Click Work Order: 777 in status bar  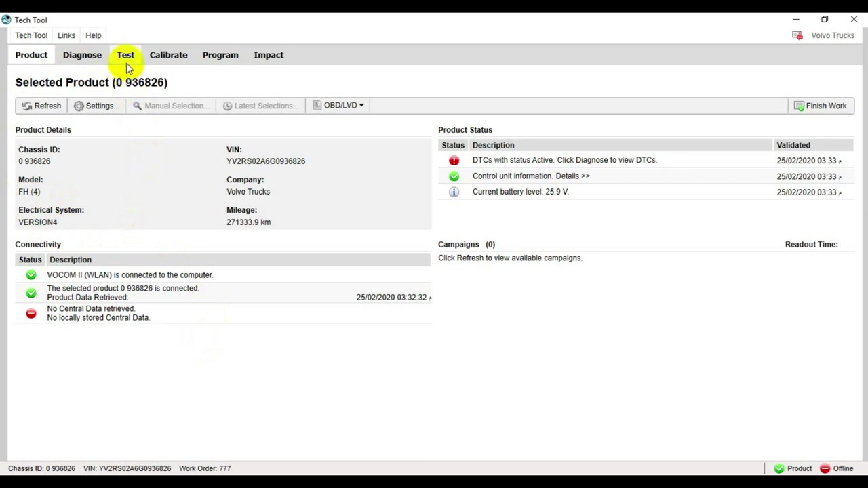(x=205, y=468)
